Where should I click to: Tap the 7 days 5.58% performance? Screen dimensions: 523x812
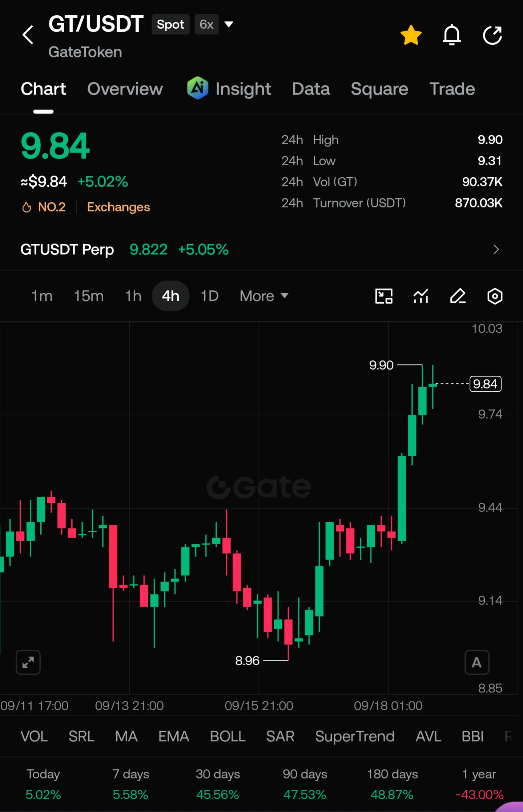coord(130,784)
